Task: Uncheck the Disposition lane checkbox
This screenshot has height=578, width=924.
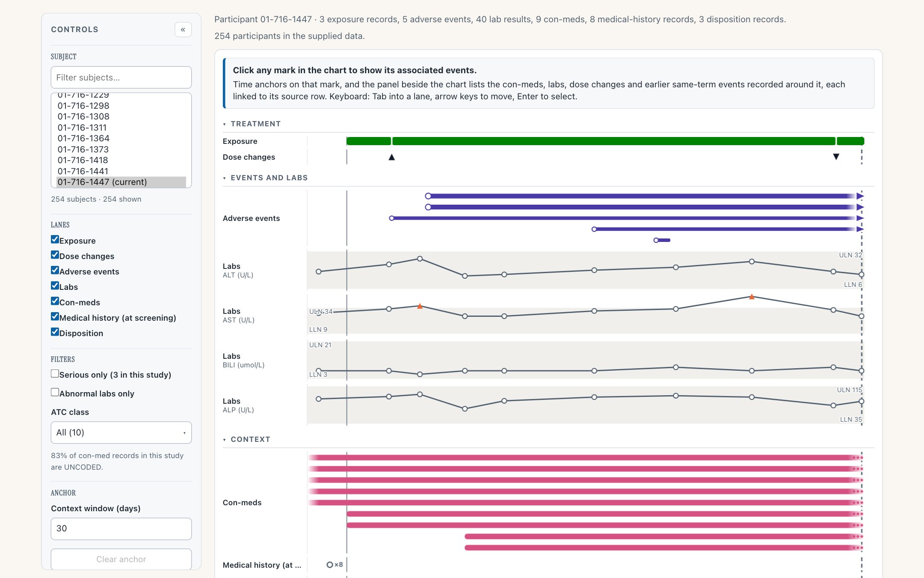Action: coord(55,332)
